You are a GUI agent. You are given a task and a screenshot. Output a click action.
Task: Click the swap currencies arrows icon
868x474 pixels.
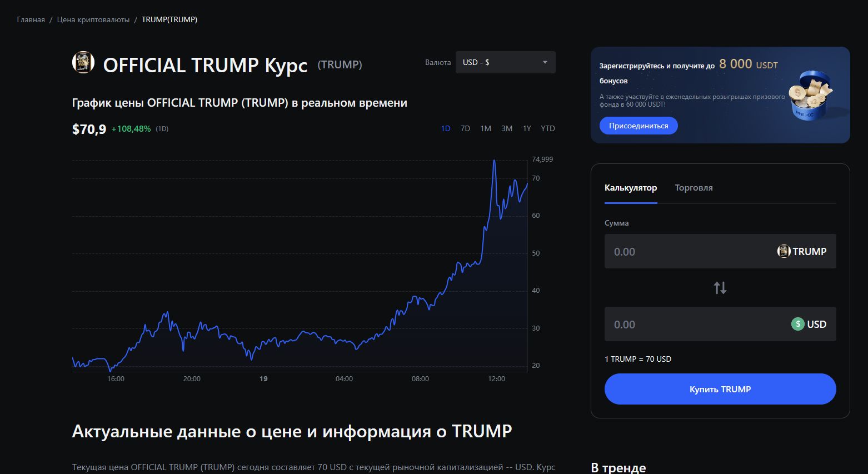[x=720, y=288]
